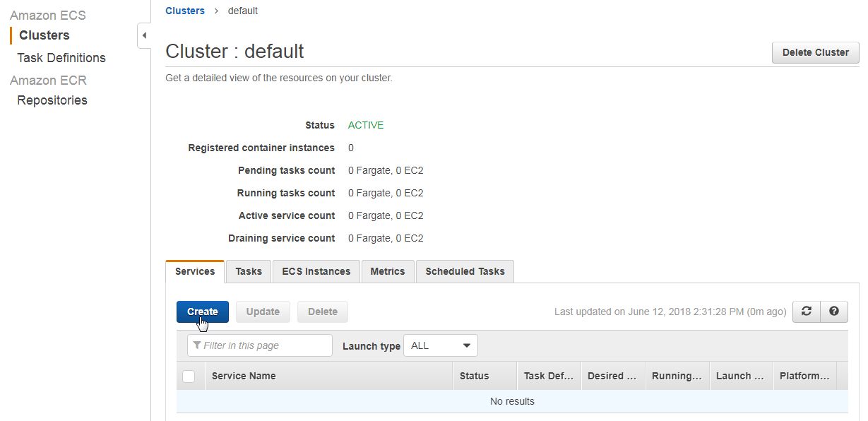Open Clusters in the sidebar

coord(44,35)
